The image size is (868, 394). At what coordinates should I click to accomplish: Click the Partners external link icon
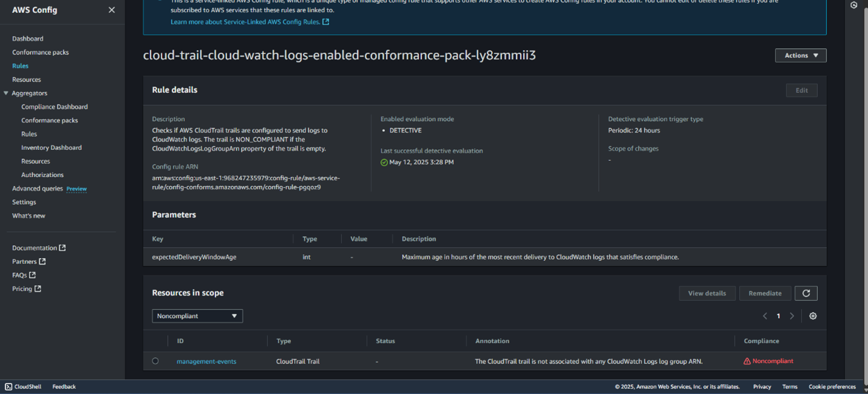[42, 262]
